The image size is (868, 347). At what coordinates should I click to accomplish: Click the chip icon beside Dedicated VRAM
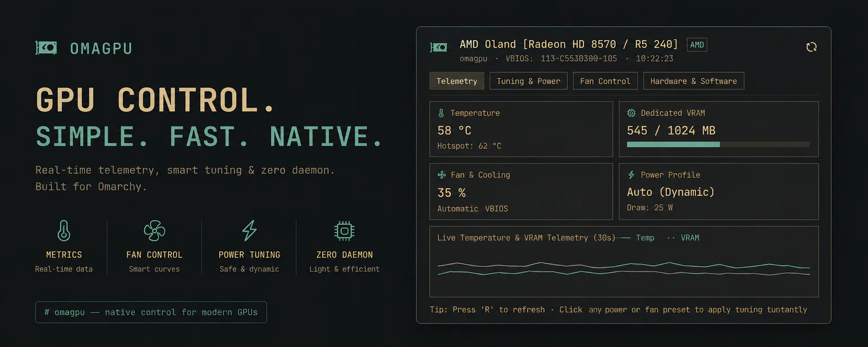(631, 113)
